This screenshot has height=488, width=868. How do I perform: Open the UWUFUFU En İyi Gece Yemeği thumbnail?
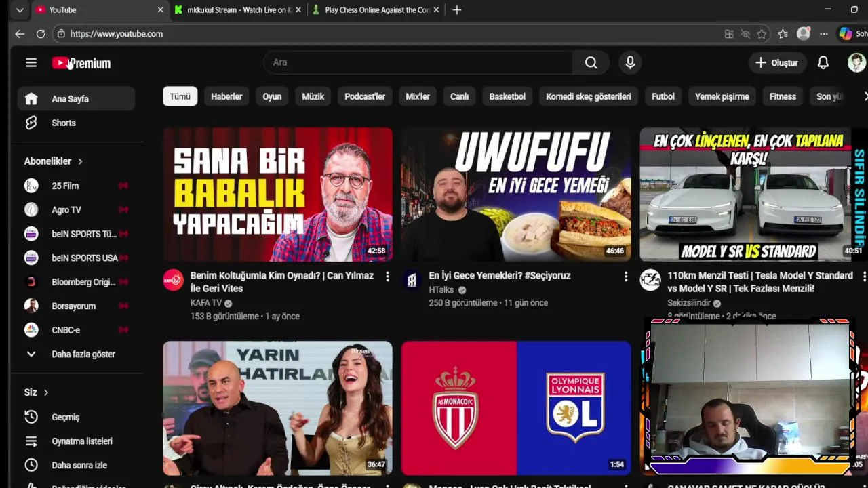click(x=516, y=194)
